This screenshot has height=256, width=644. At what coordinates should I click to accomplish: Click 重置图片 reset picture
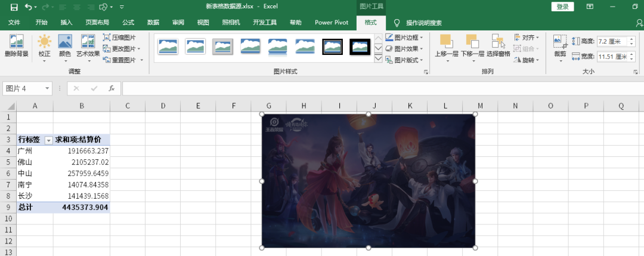tap(119, 60)
